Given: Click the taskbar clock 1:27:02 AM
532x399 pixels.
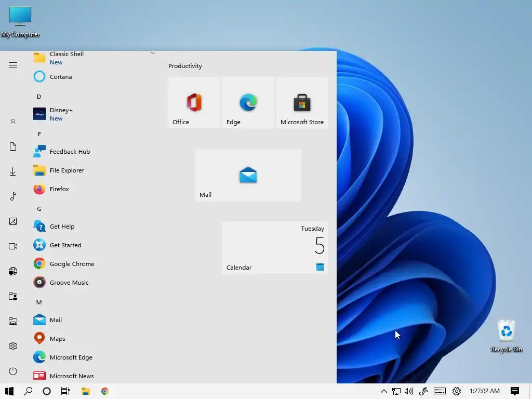Looking at the screenshot, I should click(485, 391).
